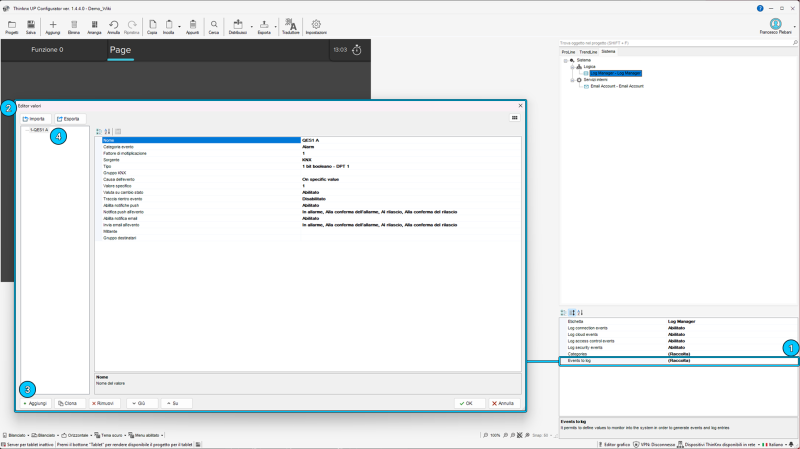Select the Log Manager - Log Manager tree item

(x=616, y=73)
